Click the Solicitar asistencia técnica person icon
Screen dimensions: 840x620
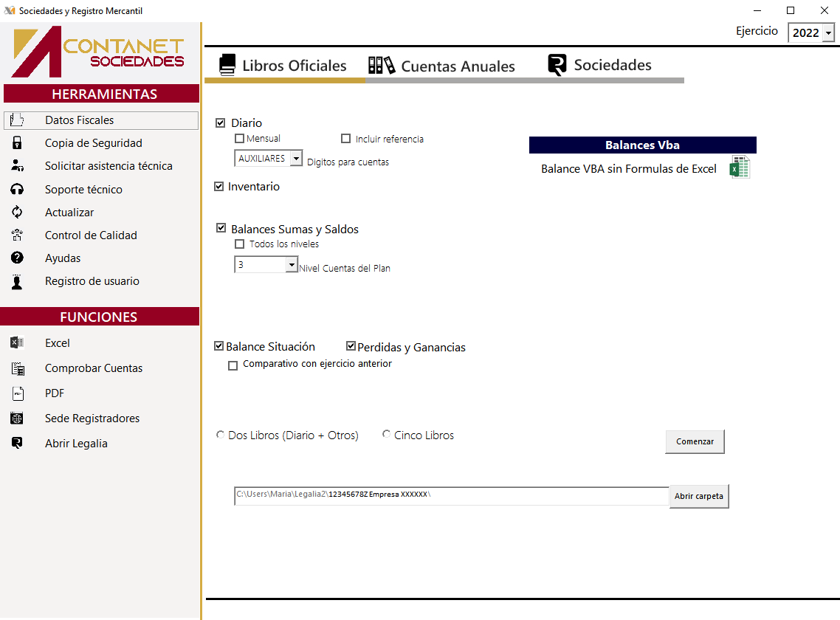17,165
